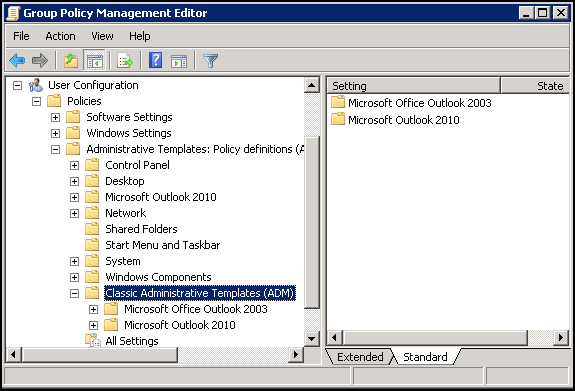
Task: Select the Windows Components tree item
Action: (158, 277)
